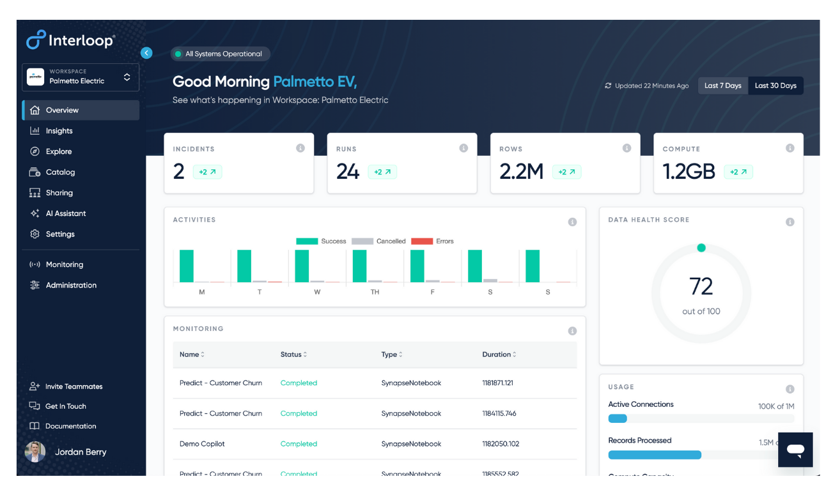Click the Incidents info icon

coord(300,148)
